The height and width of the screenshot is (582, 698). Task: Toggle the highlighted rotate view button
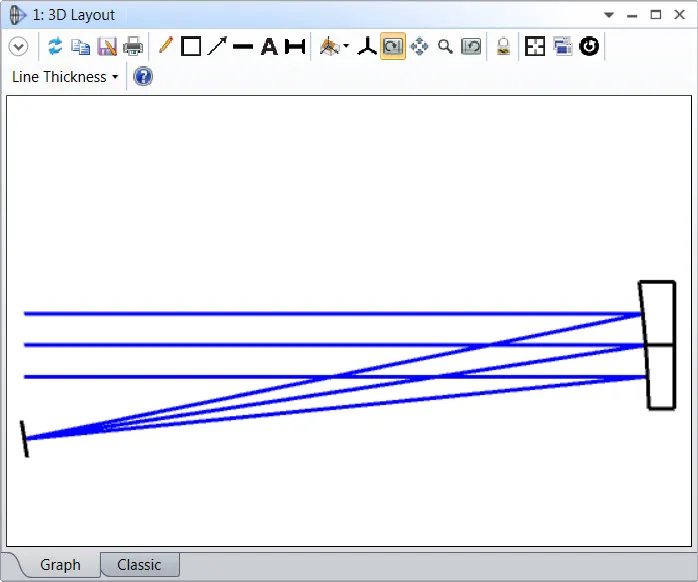[x=393, y=46]
